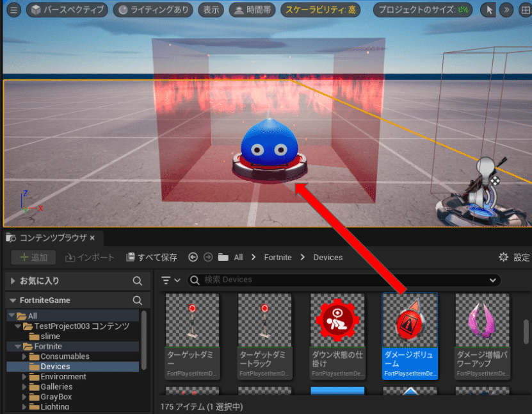Viewport: 532px width, 414px height.
Task: Expand the お気に入り favorites section
Action: (13, 281)
